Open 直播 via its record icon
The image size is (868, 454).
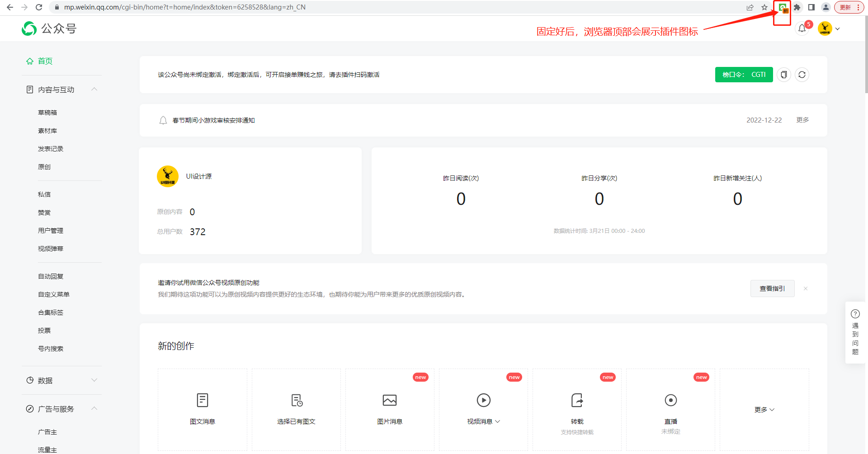(x=670, y=400)
